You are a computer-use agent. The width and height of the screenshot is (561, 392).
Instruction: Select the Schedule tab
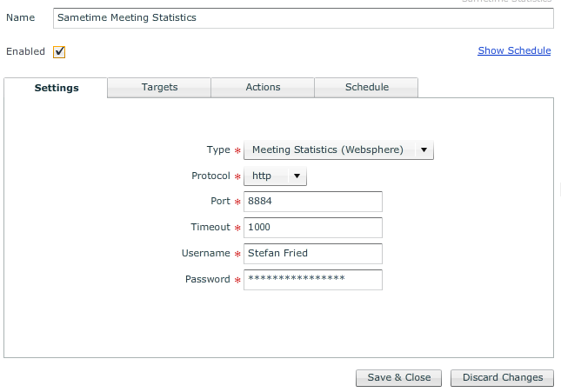coord(366,87)
